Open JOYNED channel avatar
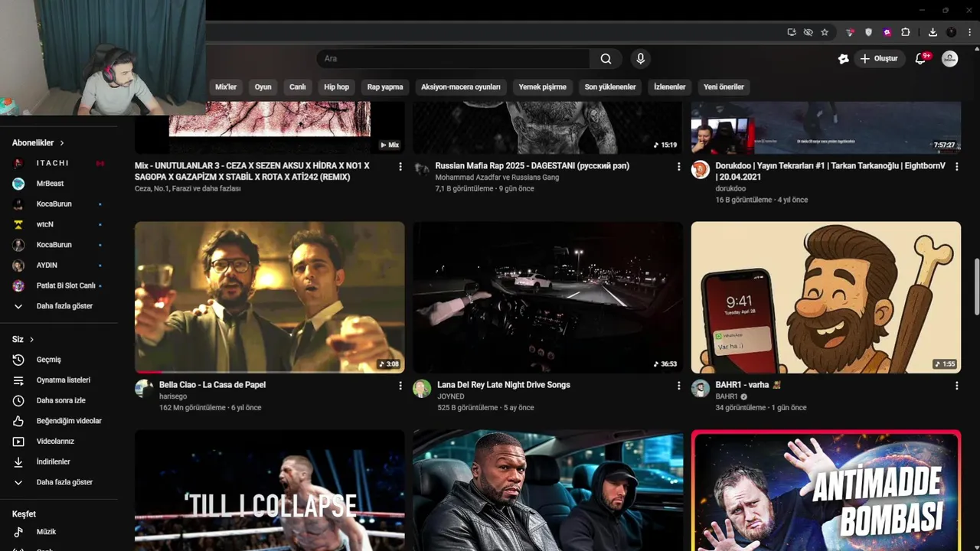 pyautogui.click(x=422, y=389)
